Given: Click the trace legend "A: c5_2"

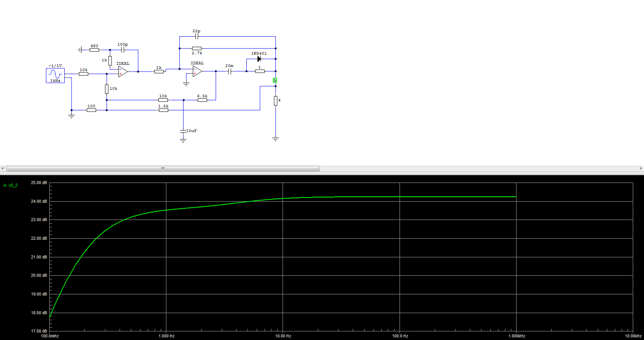Looking at the screenshot, I should 10,185.
